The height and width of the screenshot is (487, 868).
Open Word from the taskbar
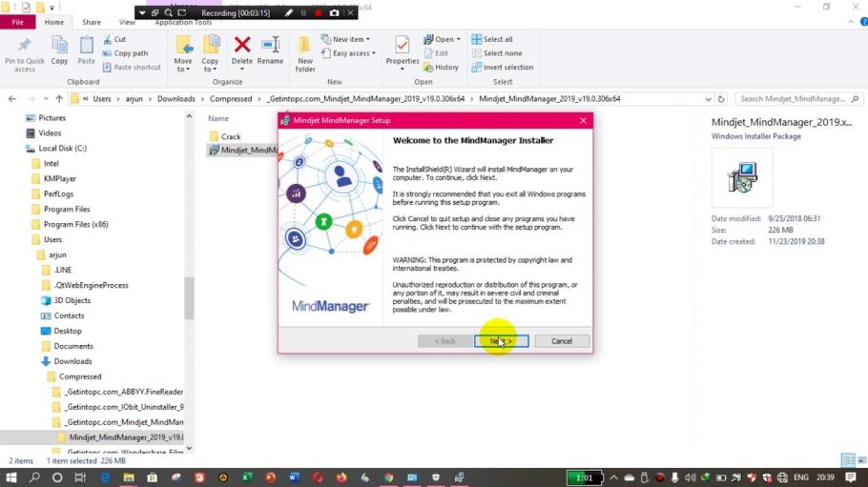point(294,477)
